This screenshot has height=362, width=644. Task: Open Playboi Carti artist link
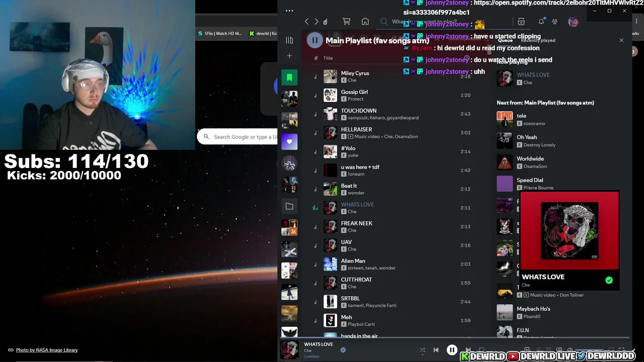coord(361,324)
